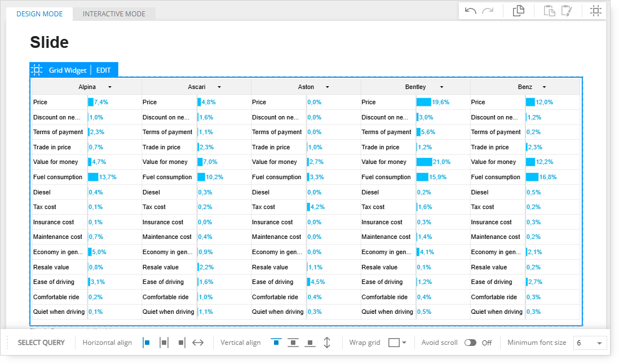619x364 pixels.
Task: Set horizontal align to right
Action: point(181,343)
